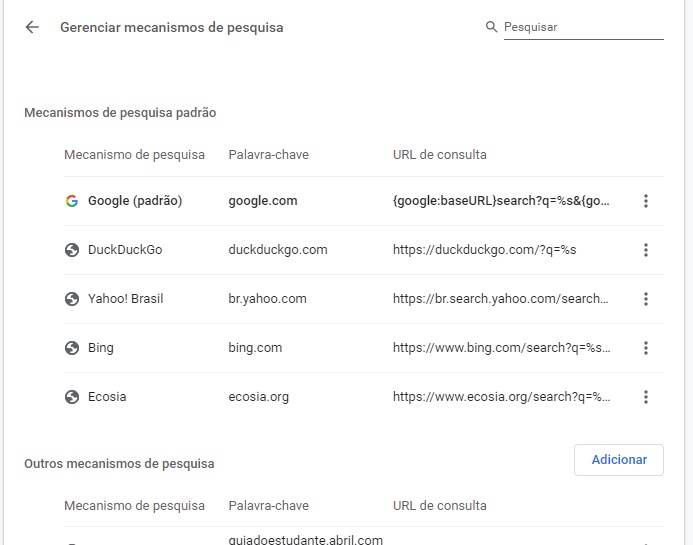Open more actions menu for DuckDuckGo
Image resolution: width=693 pixels, height=545 pixels.
coord(646,250)
